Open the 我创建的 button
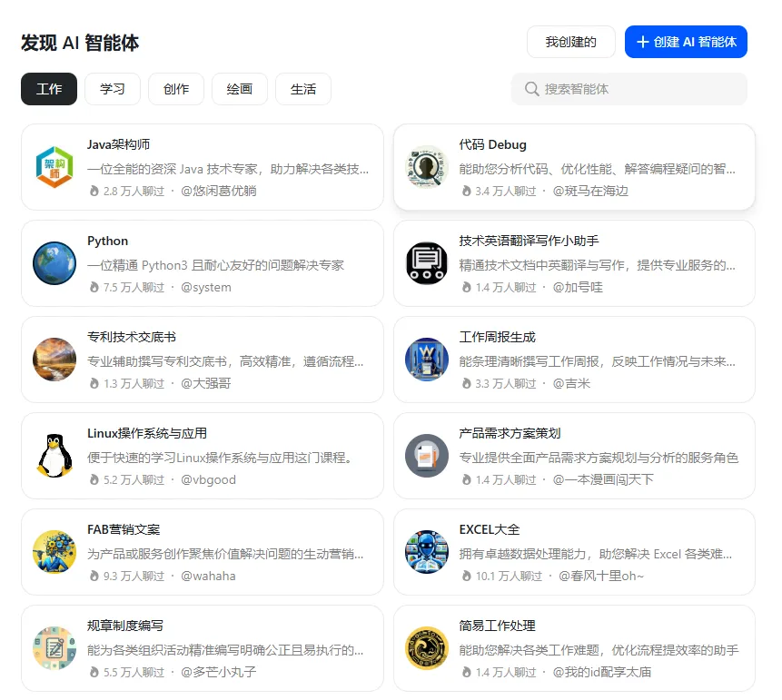Screen dimensions: 782x700 [571, 42]
